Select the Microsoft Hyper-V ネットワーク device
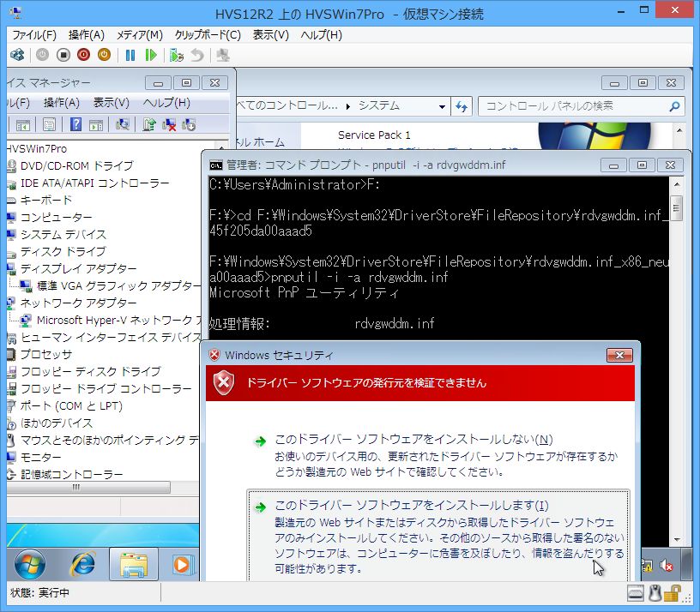Screen dimensions: 700x612 tap(118, 321)
